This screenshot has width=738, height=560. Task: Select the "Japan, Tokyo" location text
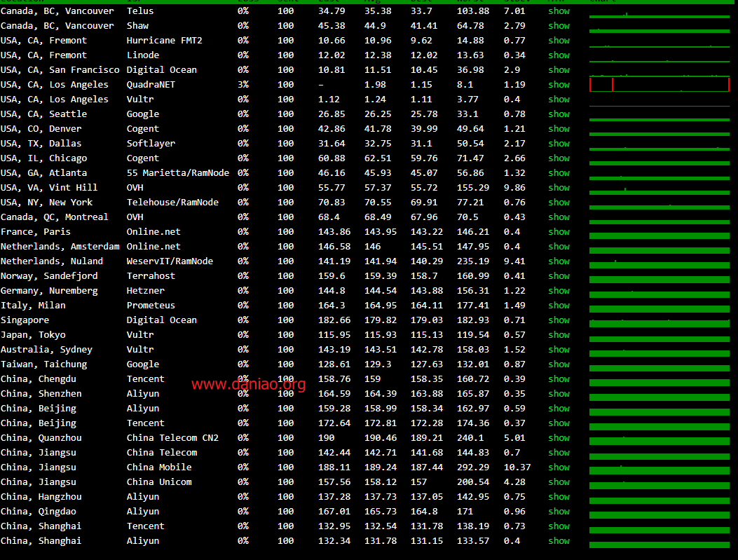33,334
